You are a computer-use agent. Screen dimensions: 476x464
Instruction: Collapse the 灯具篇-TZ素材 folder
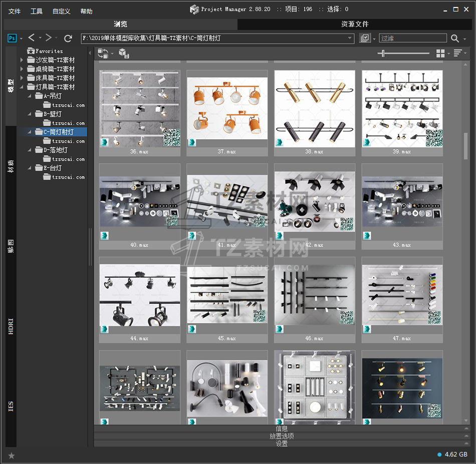pyautogui.click(x=22, y=87)
